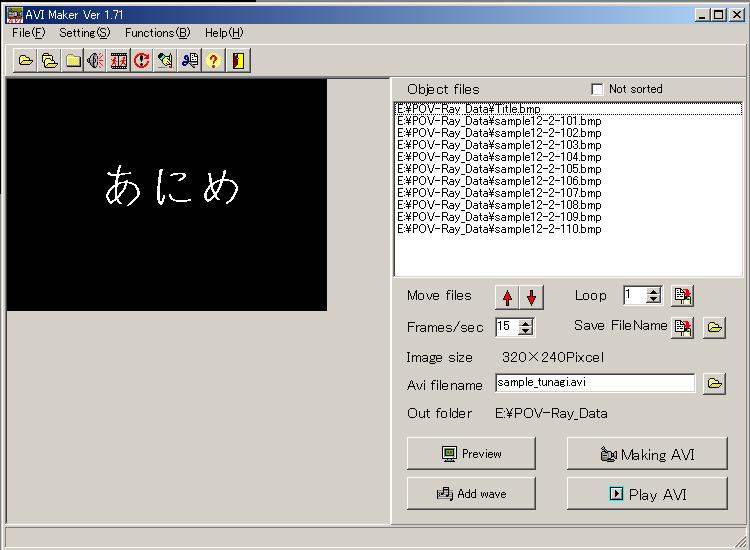The image size is (750, 550).
Task: Click the open multiple files toolbar icon
Action: (x=49, y=61)
